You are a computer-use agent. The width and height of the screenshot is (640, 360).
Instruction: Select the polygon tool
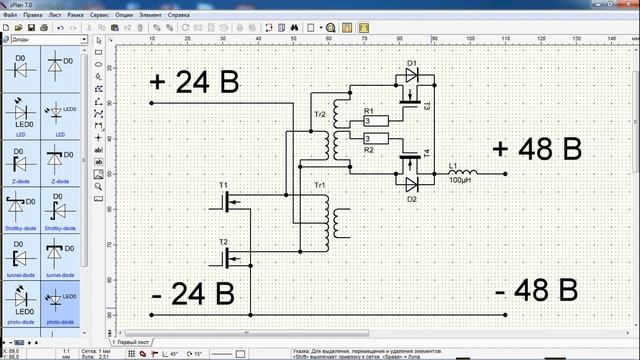click(98, 89)
